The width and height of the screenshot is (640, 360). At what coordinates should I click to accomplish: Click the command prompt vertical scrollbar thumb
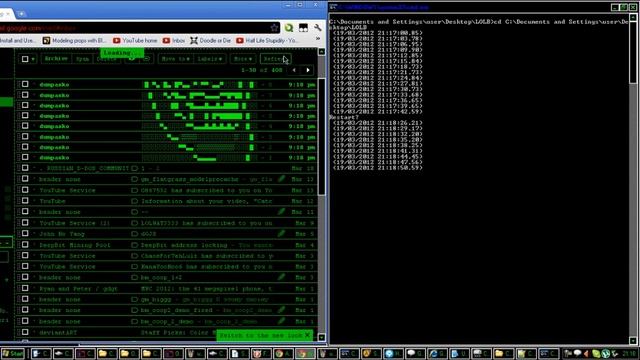[x=633, y=52]
